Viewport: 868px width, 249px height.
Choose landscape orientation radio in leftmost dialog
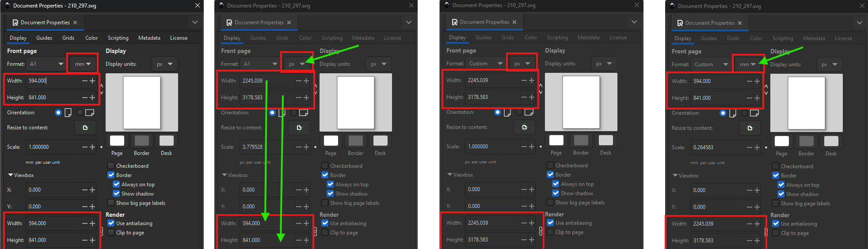(80, 113)
